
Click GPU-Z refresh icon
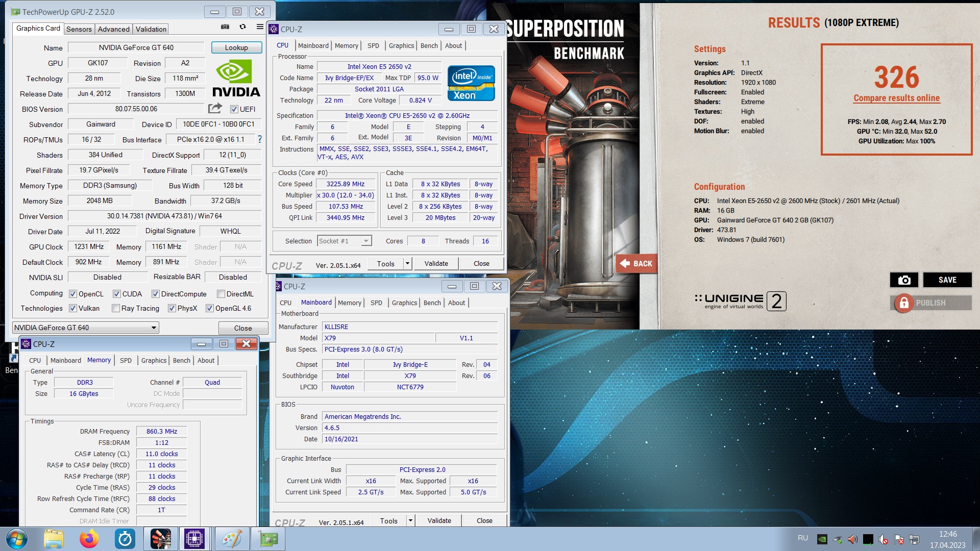click(243, 27)
